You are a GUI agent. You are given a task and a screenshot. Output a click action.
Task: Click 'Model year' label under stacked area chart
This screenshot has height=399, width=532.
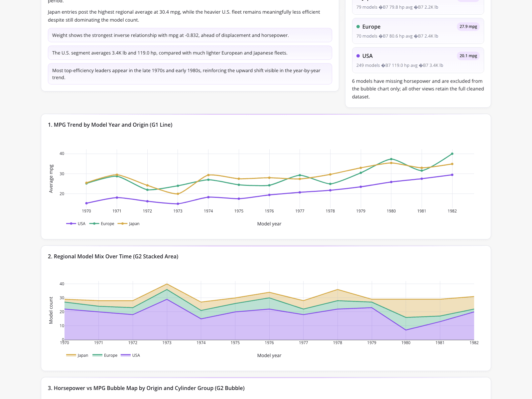point(269,355)
